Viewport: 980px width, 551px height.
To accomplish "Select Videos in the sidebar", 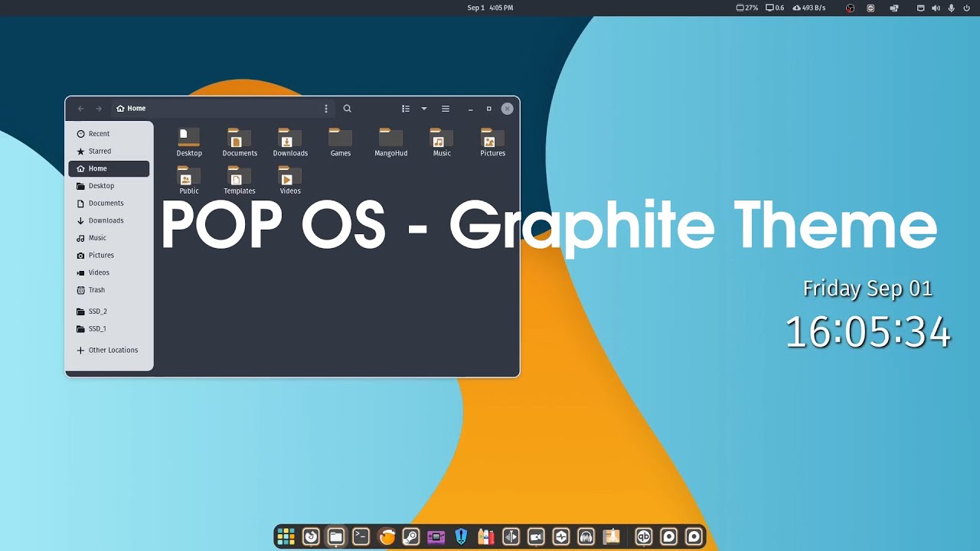I will [109, 272].
